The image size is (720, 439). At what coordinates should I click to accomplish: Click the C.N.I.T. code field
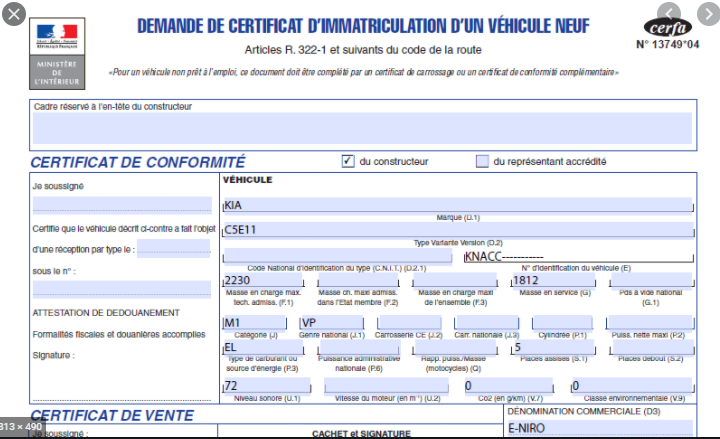tap(338, 256)
